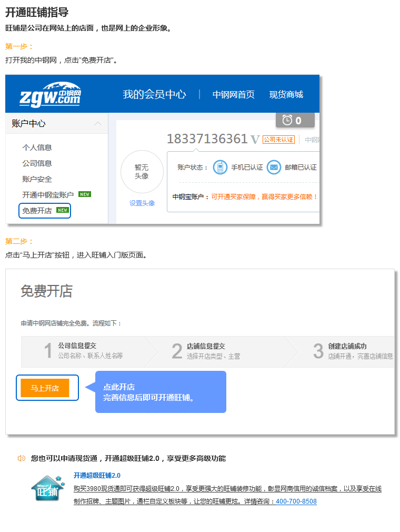Go to 中钢网首页

[233, 94]
